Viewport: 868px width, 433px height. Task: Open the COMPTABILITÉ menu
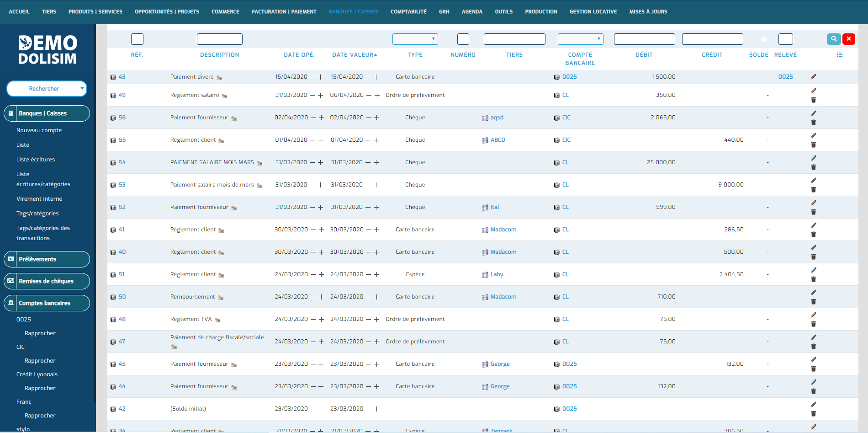[408, 11]
